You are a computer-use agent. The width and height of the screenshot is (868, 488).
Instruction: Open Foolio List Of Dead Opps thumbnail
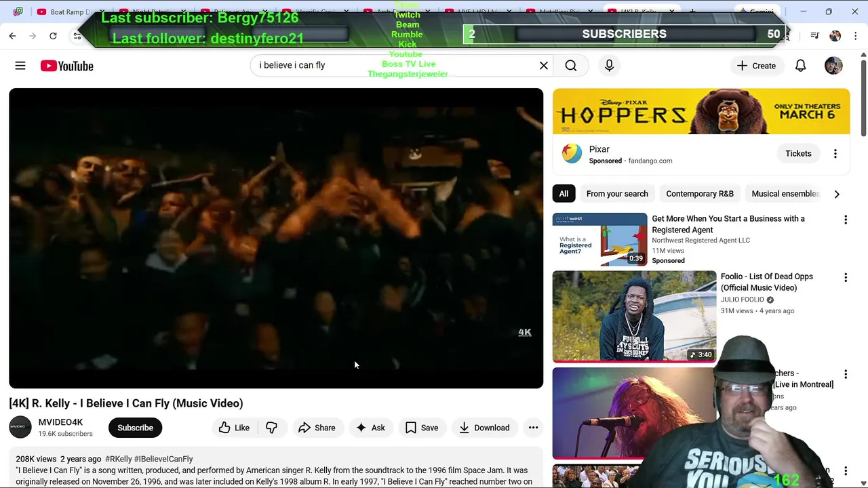click(634, 317)
